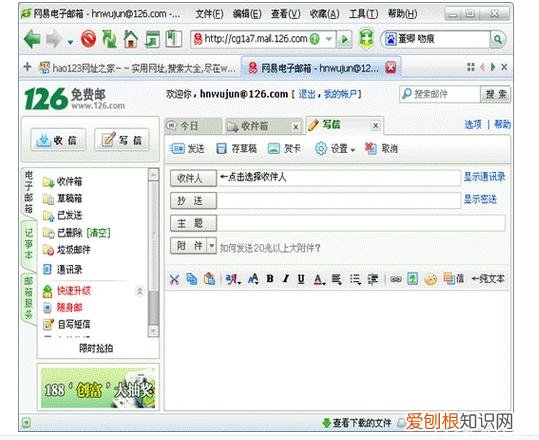This screenshot has height=440, width=539.
Task: Open numbered list formatting icon
Action: click(x=355, y=279)
